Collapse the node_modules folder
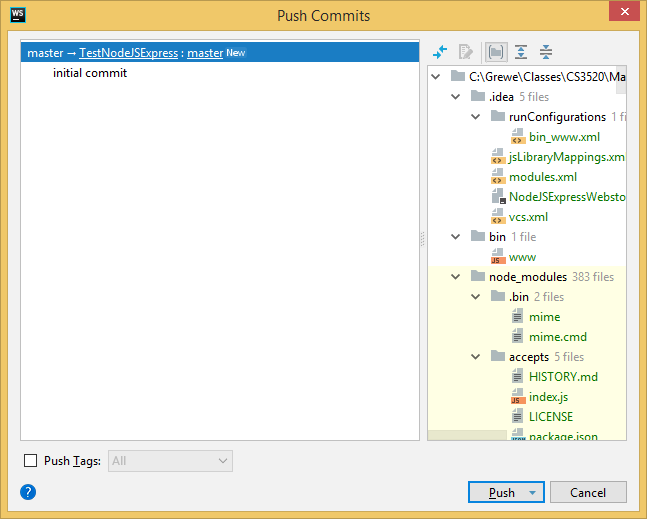Screen dimensions: 647x519 pyautogui.click(x=455, y=277)
